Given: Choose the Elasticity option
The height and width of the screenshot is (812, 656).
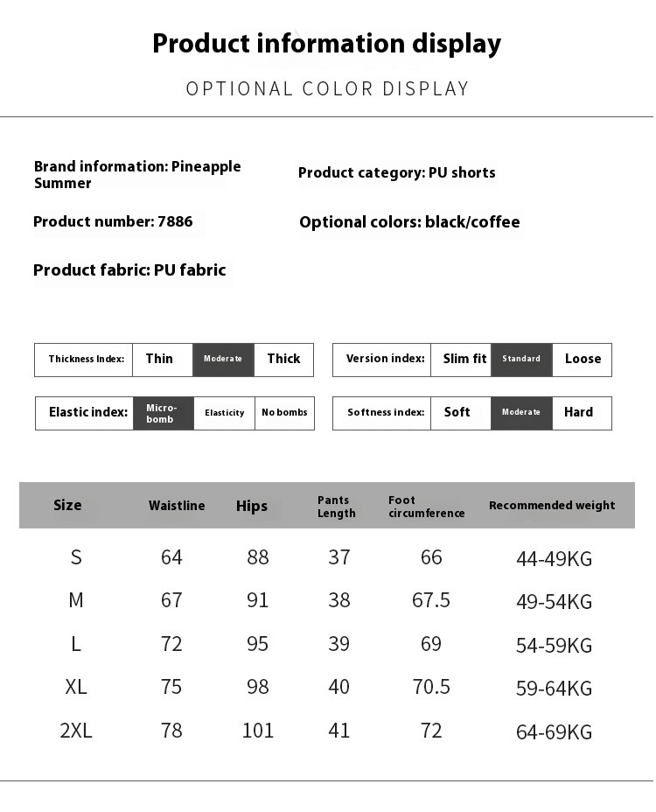Looking at the screenshot, I should 224,413.
